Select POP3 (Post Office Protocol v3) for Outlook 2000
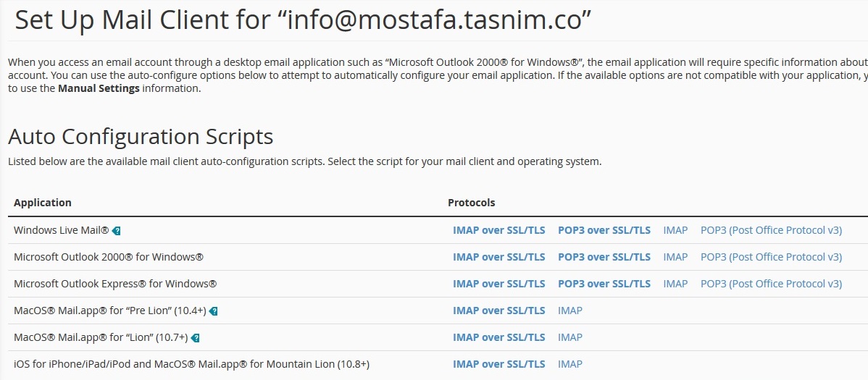868x380 pixels. click(771, 257)
